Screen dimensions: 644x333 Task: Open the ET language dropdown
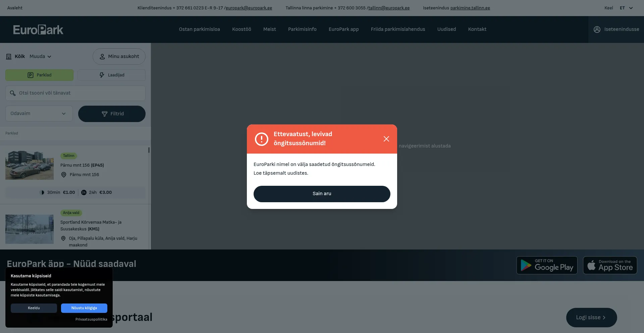[x=626, y=8]
